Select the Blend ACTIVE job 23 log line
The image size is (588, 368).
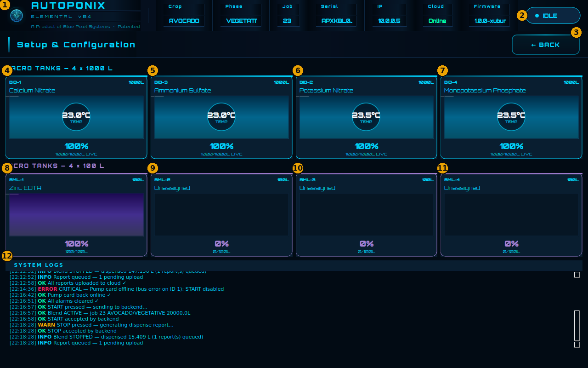tap(100, 313)
